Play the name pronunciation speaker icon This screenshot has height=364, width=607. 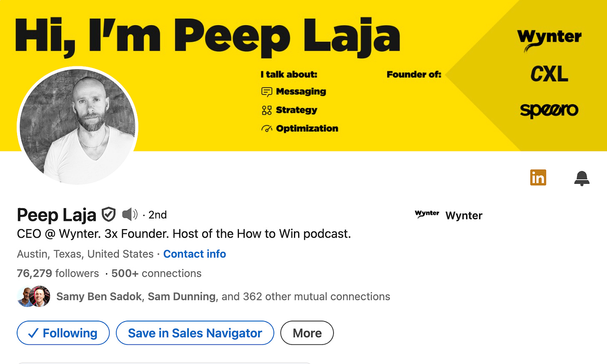130,214
